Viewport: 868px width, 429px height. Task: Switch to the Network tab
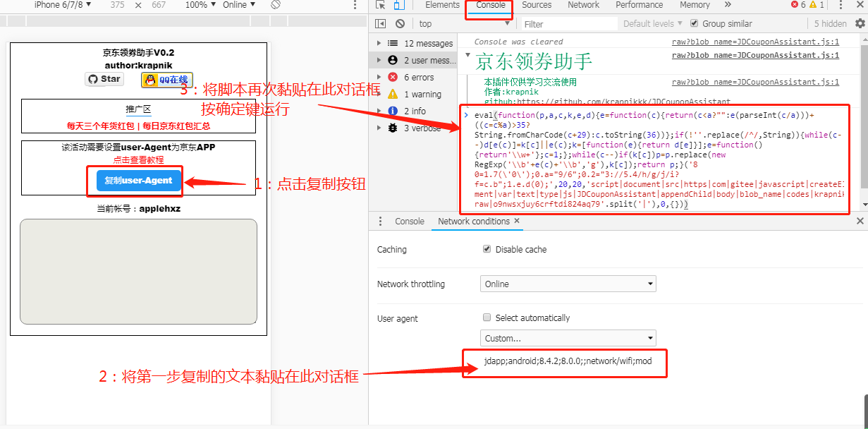pyautogui.click(x=584, y=5)
